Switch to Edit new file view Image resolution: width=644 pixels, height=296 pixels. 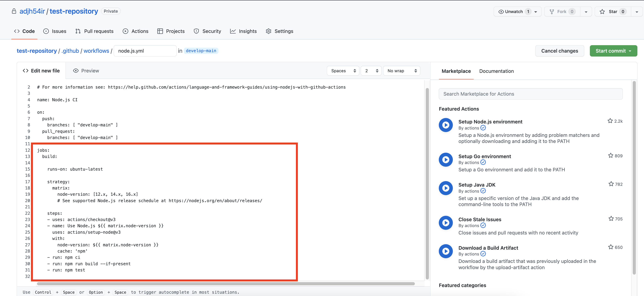(41, 71)
